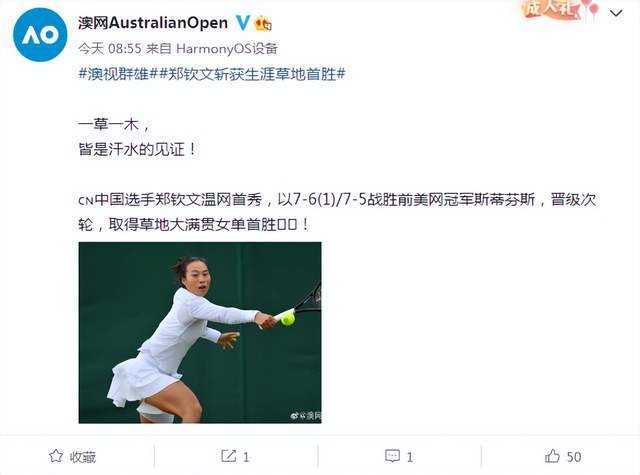The width and height of the screenshot is (640, 475).
Task: Expand the post options chevron
Action: point(616,13)
